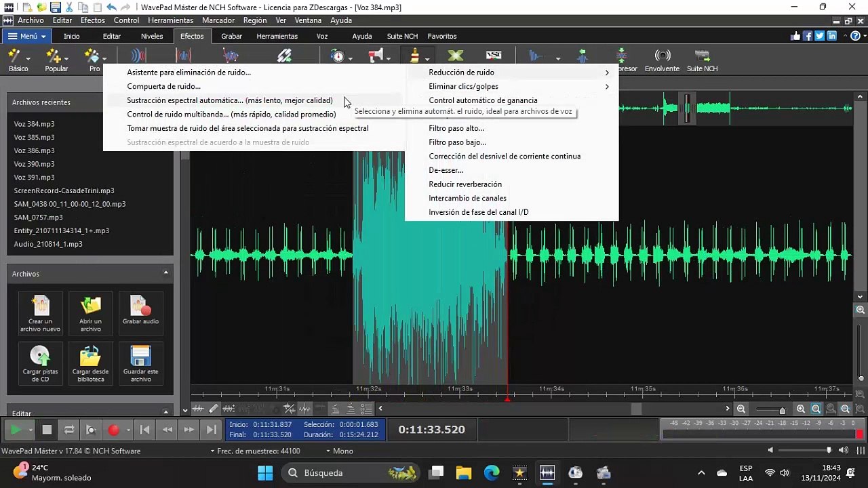Open recent file SAM_0757.mp3

(38, 217)
